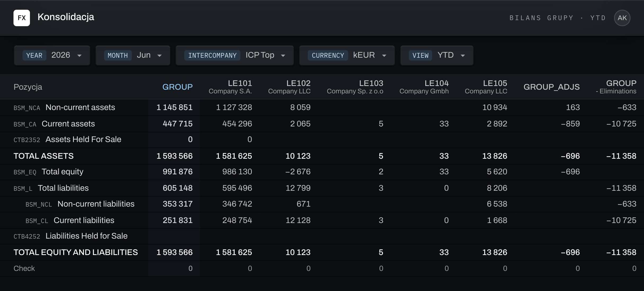Screen dimensions: 644x291
Task: Select the GROUP - Eliminations column header
Action: [616, 87]
